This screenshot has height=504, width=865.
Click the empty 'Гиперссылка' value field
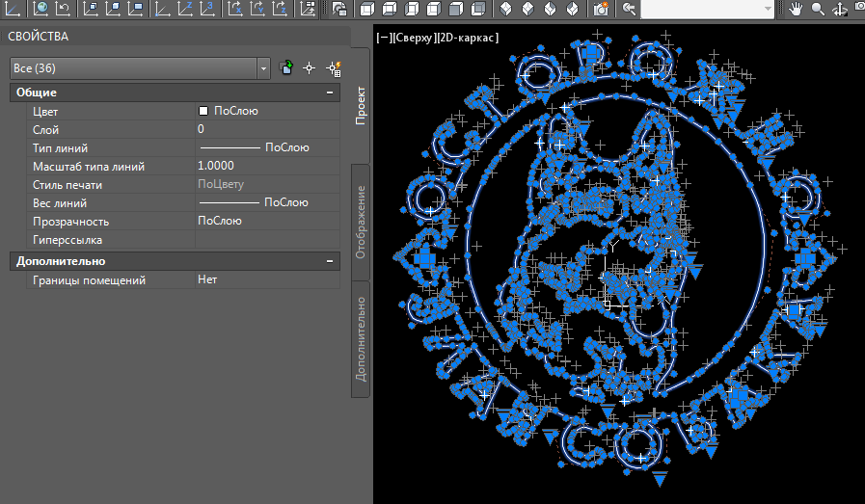point(267,239)
